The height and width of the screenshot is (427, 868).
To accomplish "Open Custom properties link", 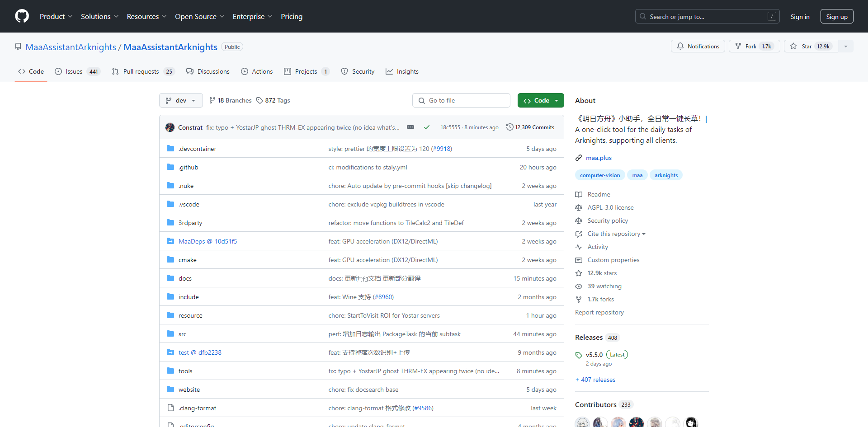I will coord(613,260).
